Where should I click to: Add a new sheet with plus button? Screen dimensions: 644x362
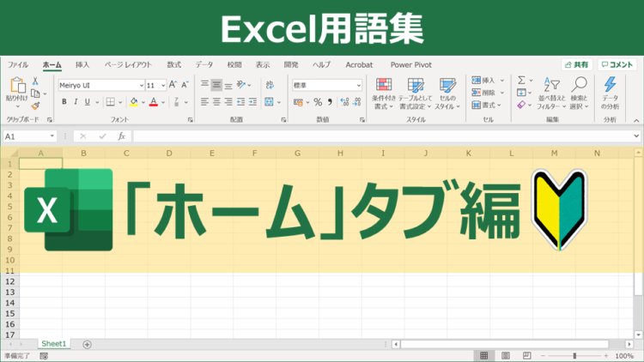pyautogui.click(x=87, y=344)
